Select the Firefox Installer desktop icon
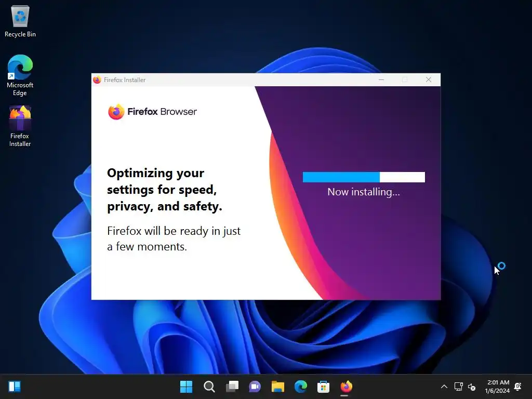Screen dimensions: 532x399 pyautogui.click(x=20, y=126)
